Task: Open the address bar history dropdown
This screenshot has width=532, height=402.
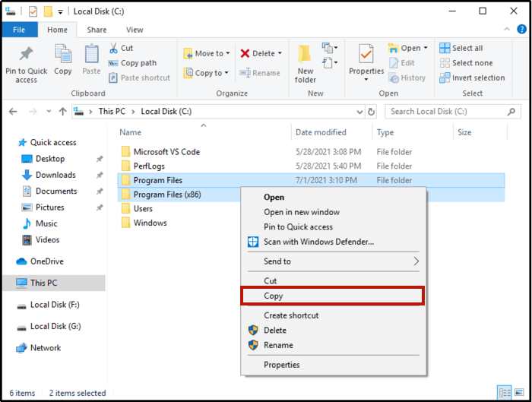Action: coord(359,112)
